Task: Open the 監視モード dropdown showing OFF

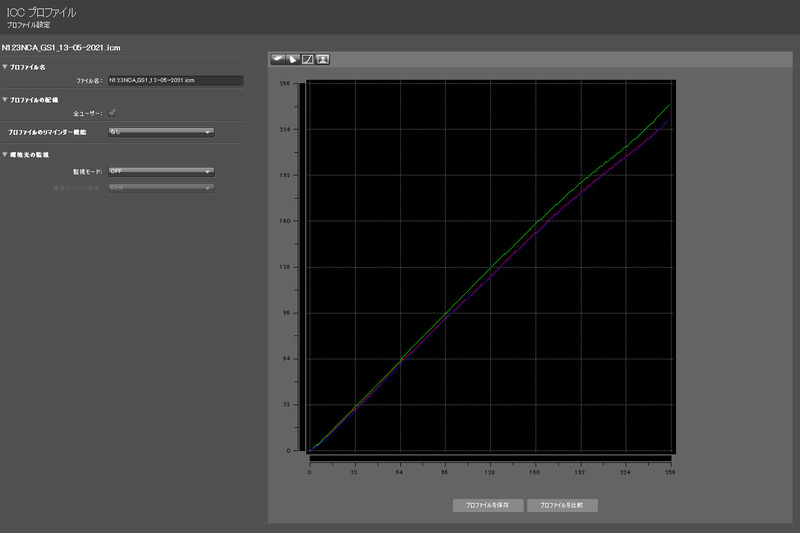Action: [x=161, y=172]
